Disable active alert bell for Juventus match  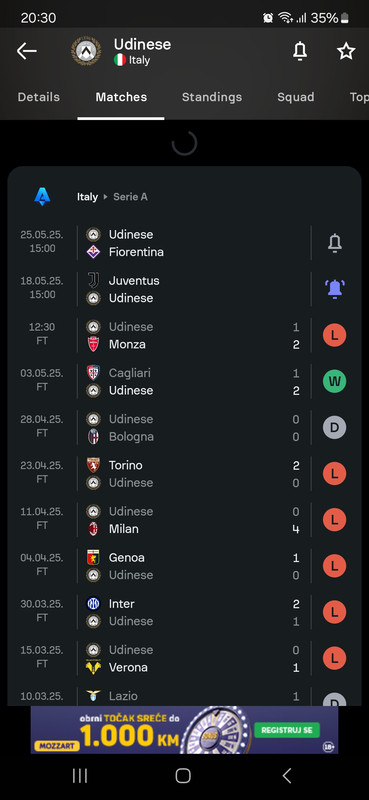tap(335, 289)
